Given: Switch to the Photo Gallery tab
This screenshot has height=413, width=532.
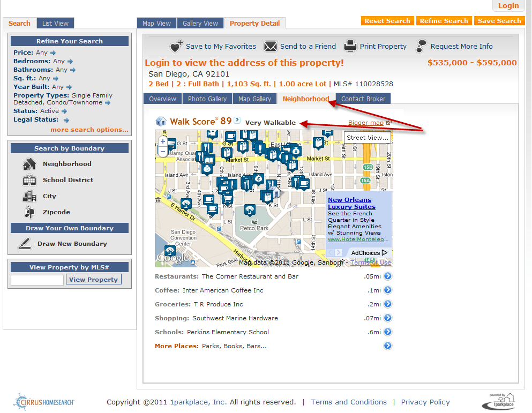Looking at the screenshot, I should 207,99.
